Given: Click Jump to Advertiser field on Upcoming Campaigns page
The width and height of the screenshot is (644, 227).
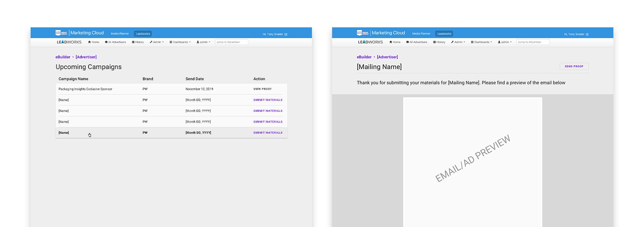Looking at the screenshot, I should 231,42.
